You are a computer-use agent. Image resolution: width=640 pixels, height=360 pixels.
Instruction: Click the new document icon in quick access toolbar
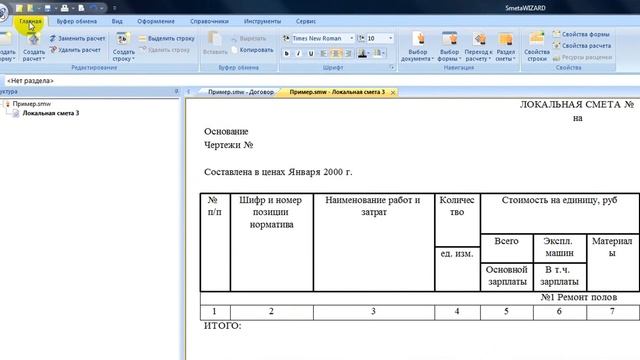pyautogui.click(x=19, y=8)
